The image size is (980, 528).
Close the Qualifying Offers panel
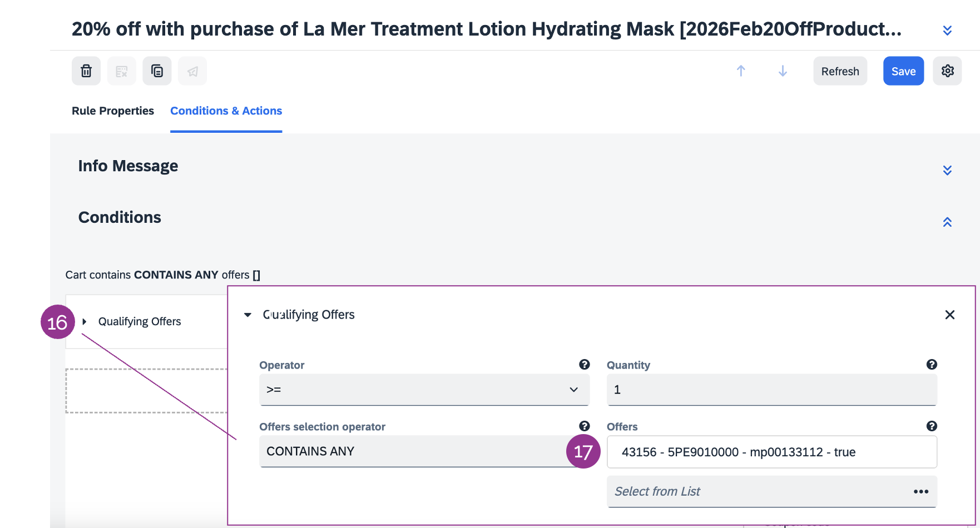point(949,315)
